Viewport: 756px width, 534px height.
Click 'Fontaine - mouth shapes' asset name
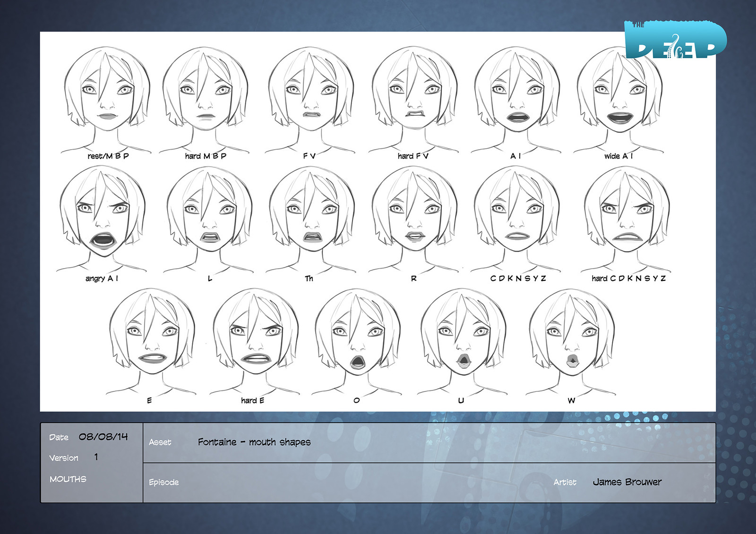[x=254, y=442]
